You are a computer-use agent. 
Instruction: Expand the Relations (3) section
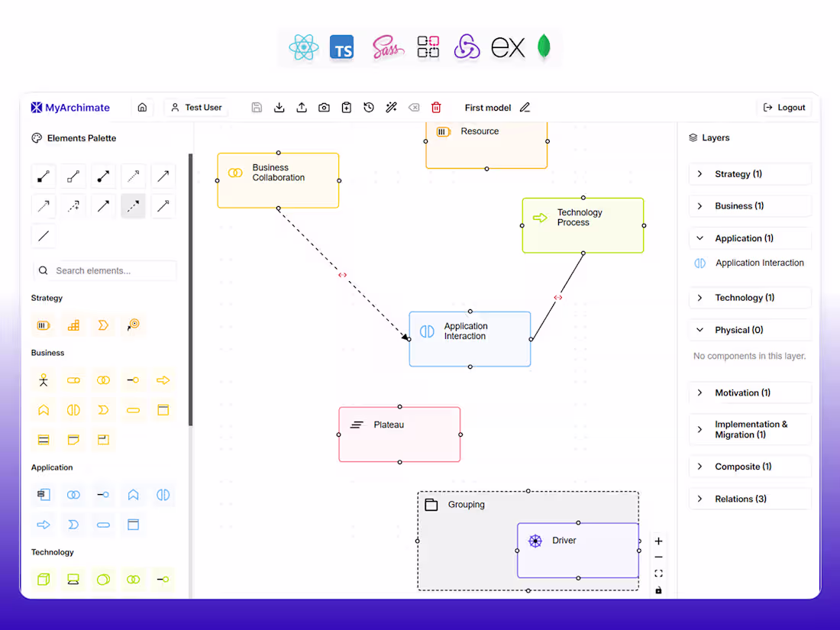(x=750, y=499)
